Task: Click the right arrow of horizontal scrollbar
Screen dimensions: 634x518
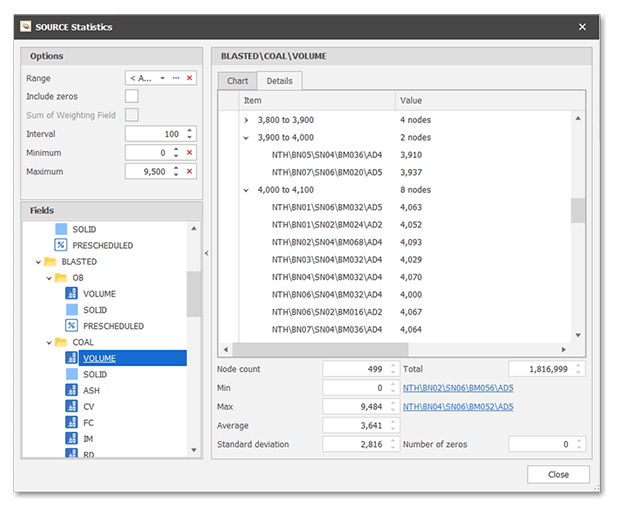Action: click(564, 349)
